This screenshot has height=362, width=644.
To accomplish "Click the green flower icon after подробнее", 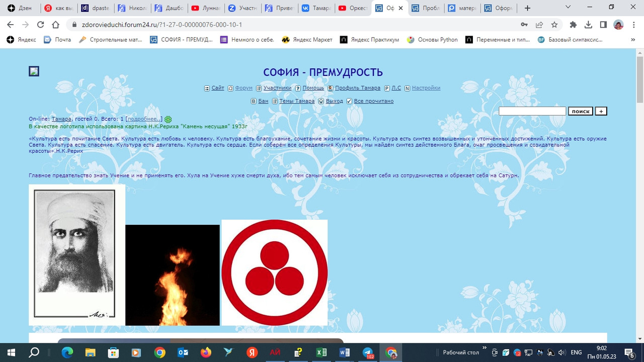I will tap(168, 119).
